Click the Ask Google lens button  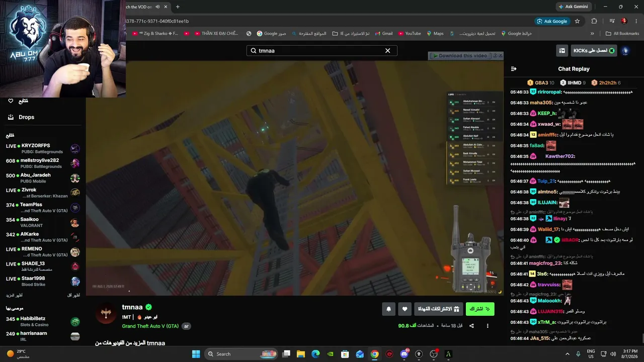(x=552, y=21)
